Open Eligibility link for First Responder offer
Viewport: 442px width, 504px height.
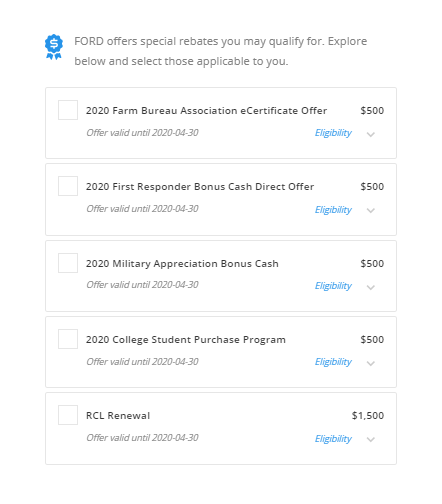tap(333, 210)
